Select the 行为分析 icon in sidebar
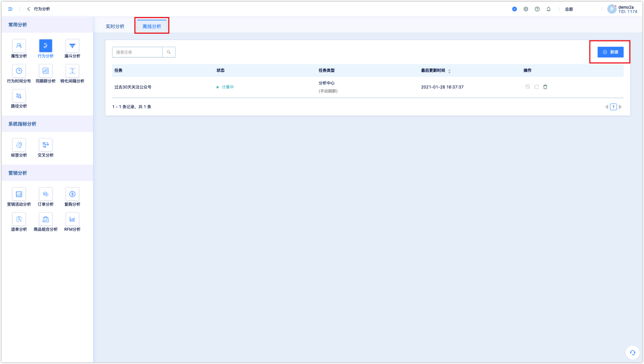 click(x=46, y=46)
